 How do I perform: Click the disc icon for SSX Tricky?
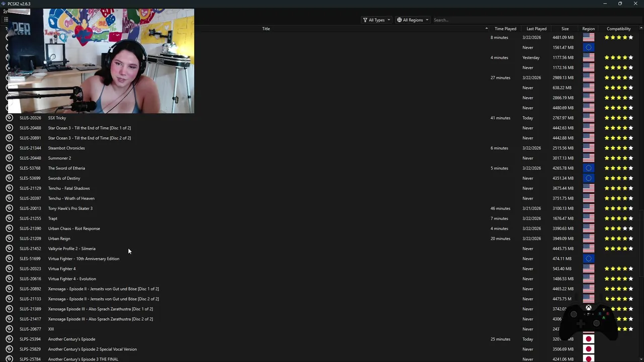pyautogui.click(x=9, y=118)
